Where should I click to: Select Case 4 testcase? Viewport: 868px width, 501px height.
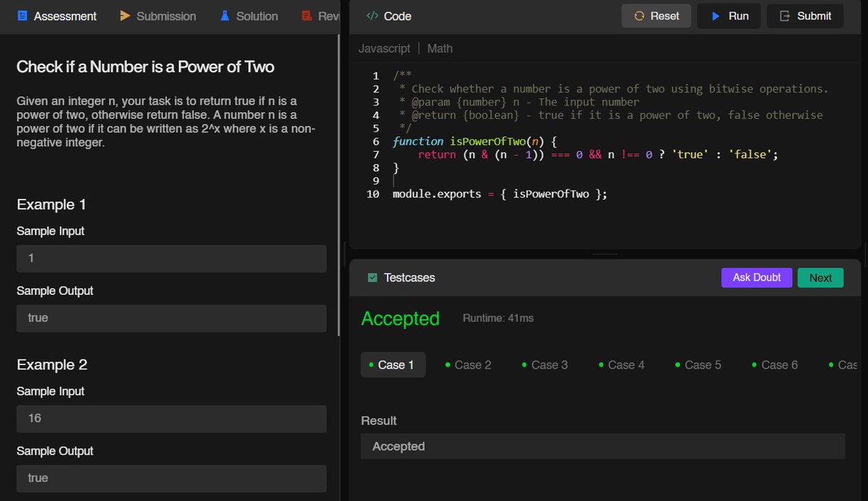[622, 365]
